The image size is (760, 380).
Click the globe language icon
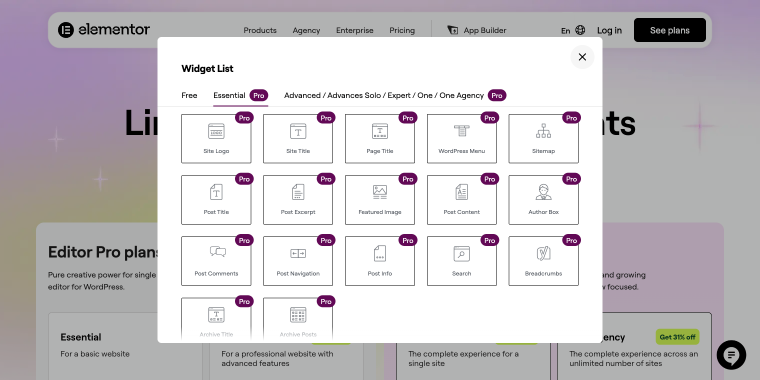coord(580,30)
